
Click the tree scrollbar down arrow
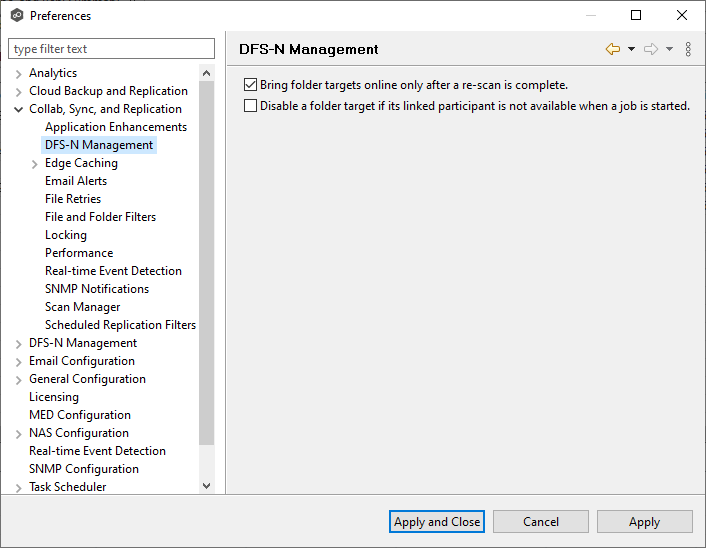pyautogui.click(x=207, y=485)
